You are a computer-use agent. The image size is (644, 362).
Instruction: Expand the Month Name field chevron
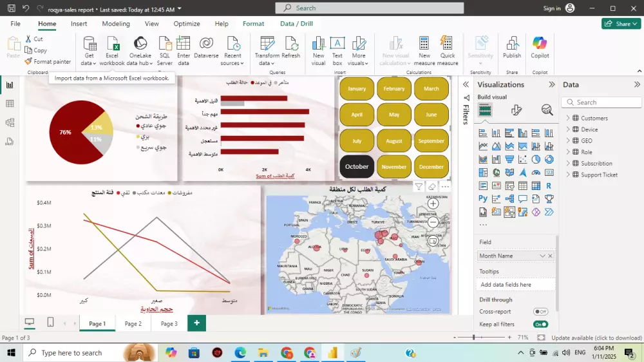tap(542, 256)
